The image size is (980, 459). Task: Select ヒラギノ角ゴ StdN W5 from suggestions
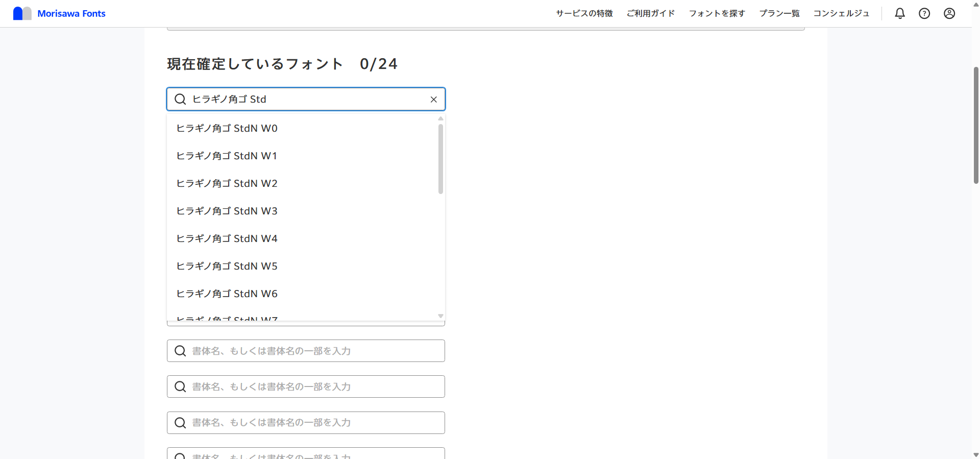click(x=302, y=266)
